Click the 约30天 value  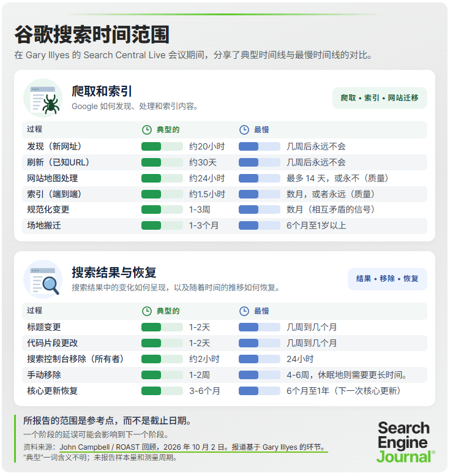[x=203, y=162]
